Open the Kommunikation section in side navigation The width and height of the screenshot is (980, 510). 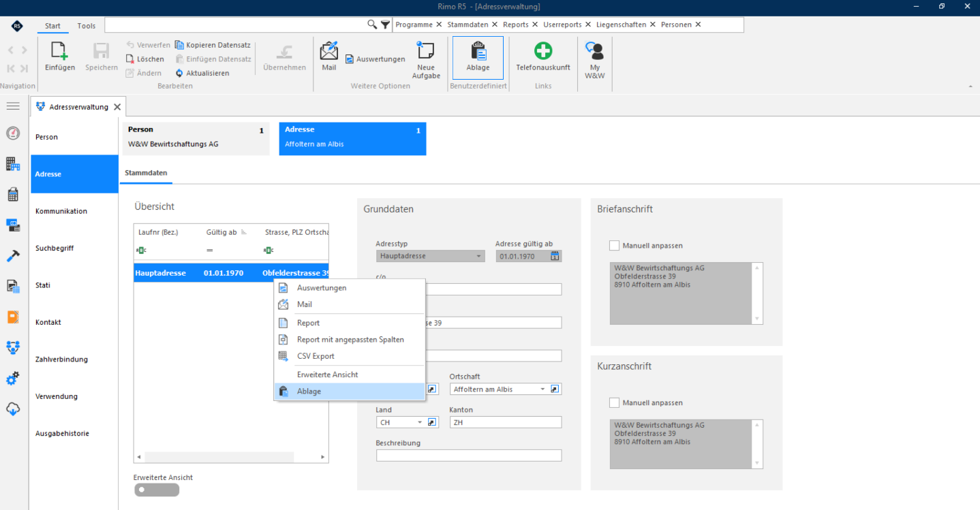click(74, 211)
